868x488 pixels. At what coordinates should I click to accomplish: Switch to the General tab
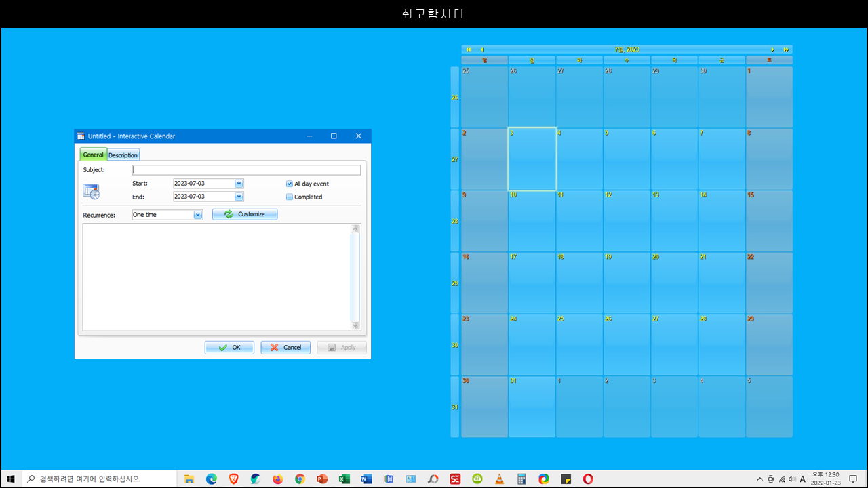point(94,155)
